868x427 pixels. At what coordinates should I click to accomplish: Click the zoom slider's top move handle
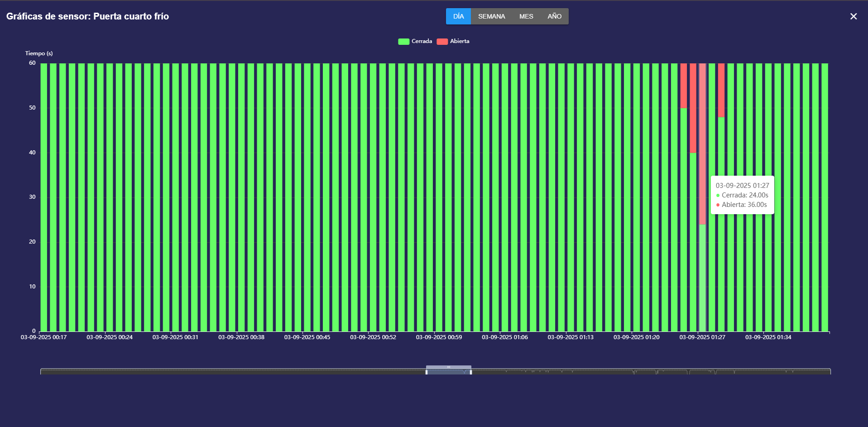pyautogui.click(x=449, y=367)
